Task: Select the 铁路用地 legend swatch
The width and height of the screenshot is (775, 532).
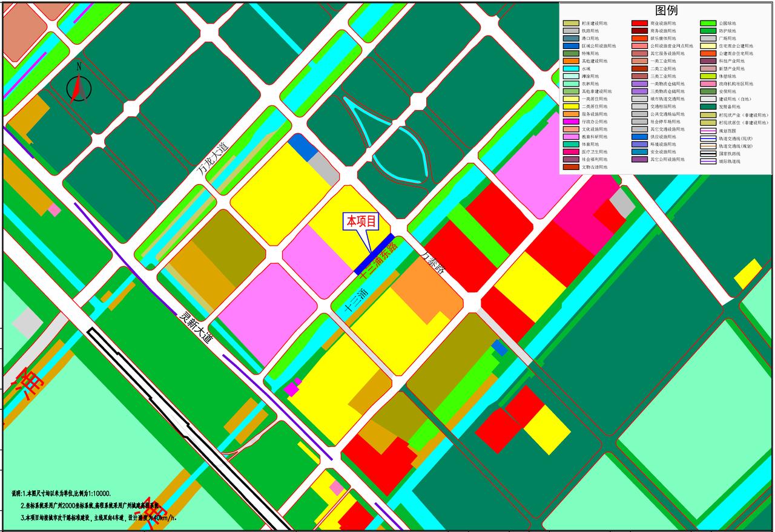Action: click(571, 31)
